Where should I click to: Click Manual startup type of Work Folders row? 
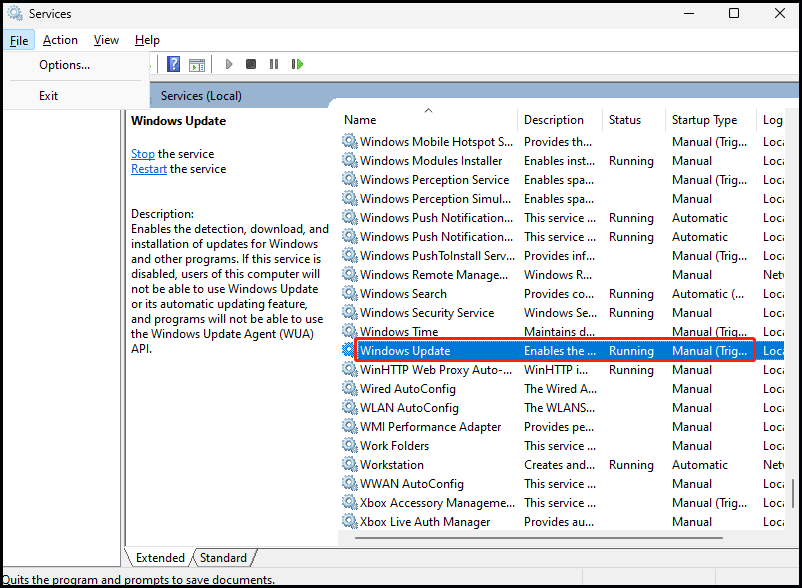[692, 446]
